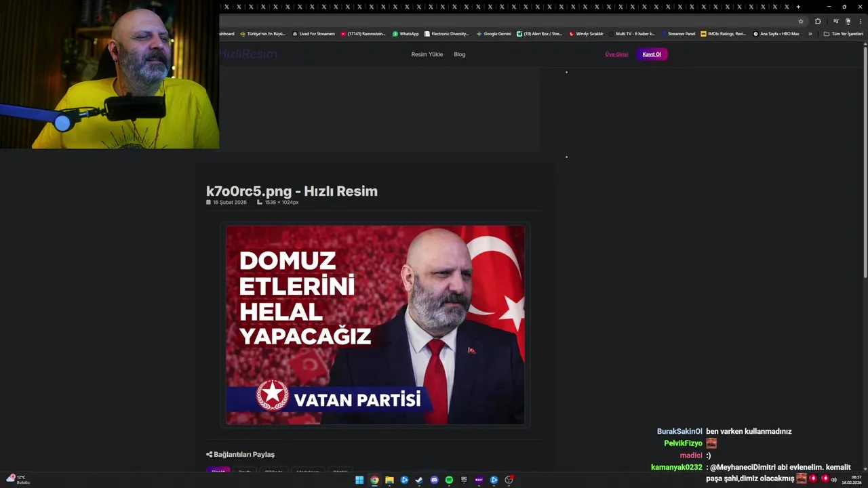Open the media control icon in Chrome toolbar

click(x=835, y=21)
